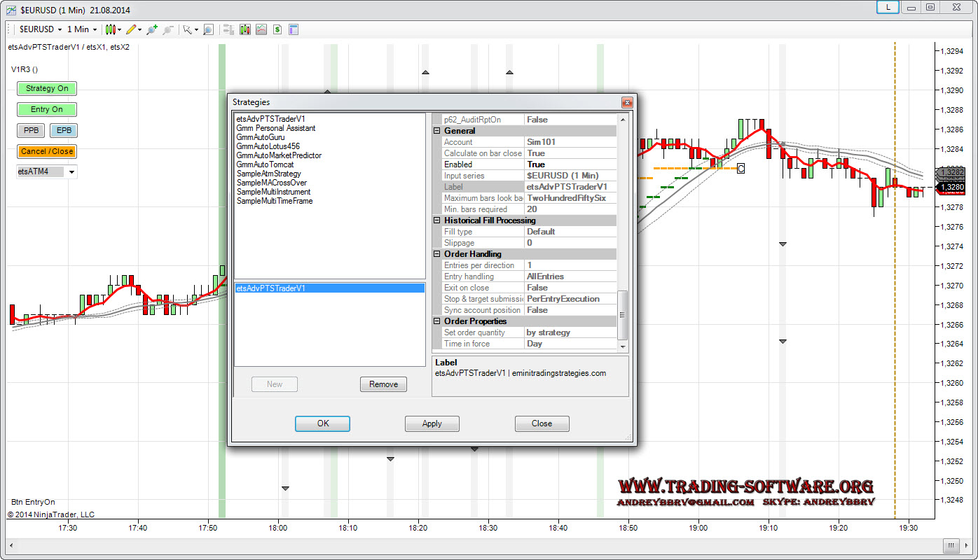Click the chart trader candlestick panel icon
The image size is (978, 560).
click(x=245, y=29)
